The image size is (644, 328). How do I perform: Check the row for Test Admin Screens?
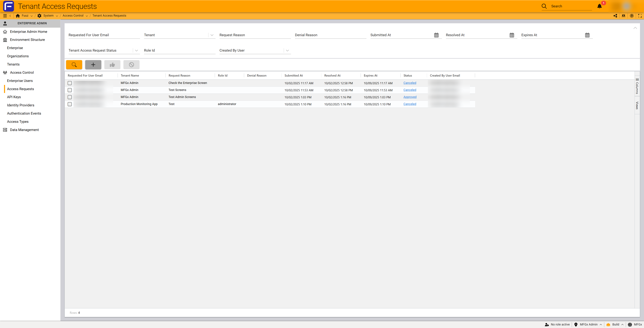coord(70,97)
